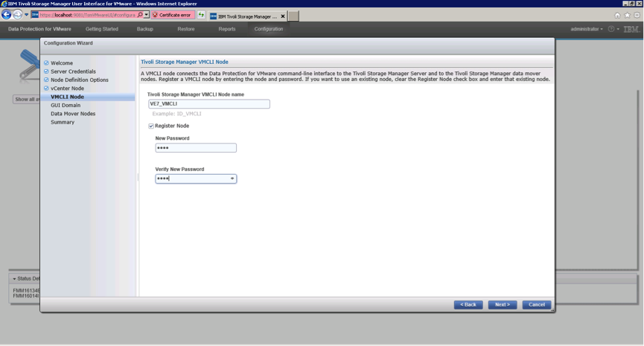Collapse the Status Details section
644x346 pixels.
[14, 279]
